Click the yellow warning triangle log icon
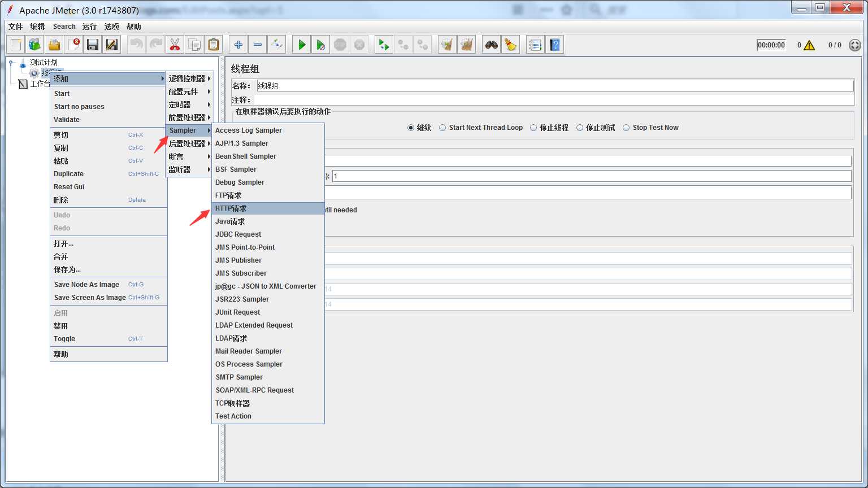This screenshot has height=488, width=868. coord(809,45)
